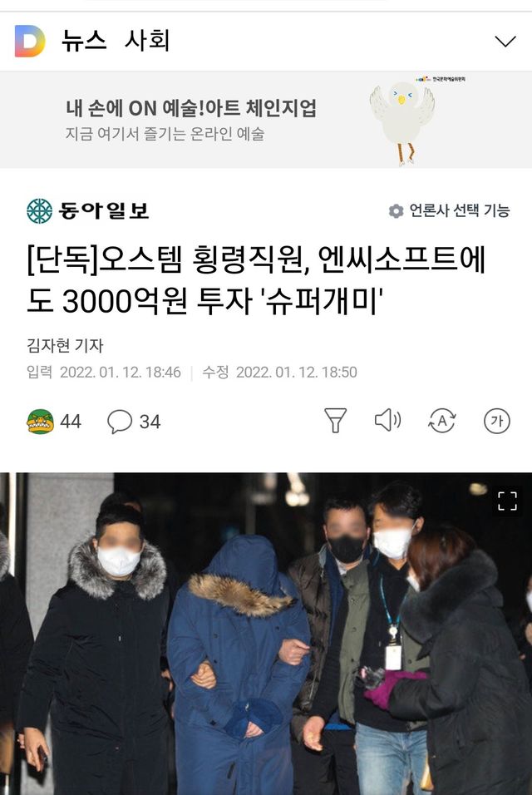Open font size 가 button
Screen dimensions: 532x795
496,421
